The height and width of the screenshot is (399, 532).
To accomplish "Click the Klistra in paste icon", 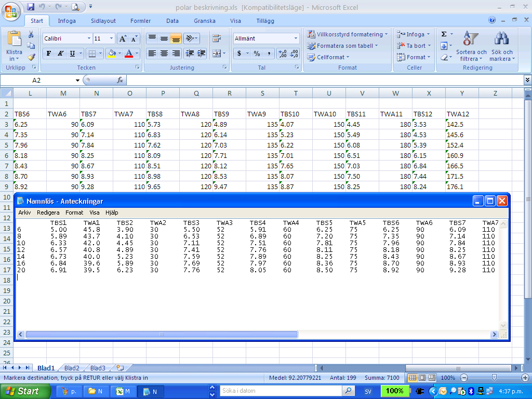I will 14,38.
